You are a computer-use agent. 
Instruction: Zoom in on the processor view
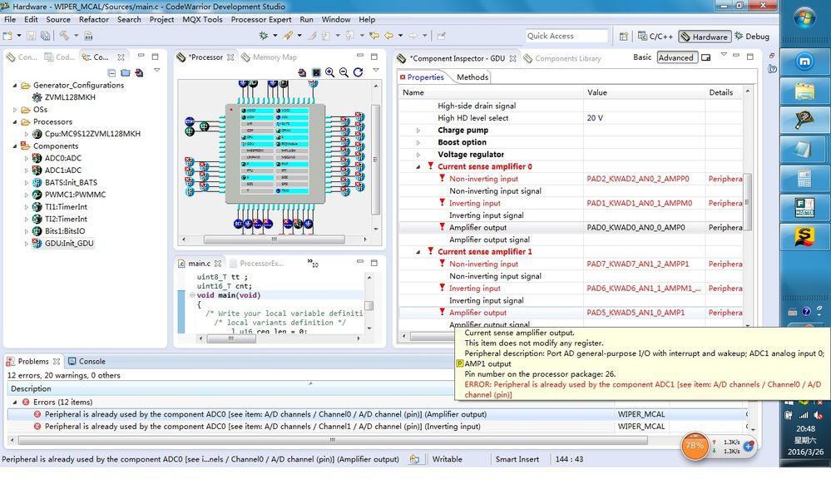(x=329, y=72)
